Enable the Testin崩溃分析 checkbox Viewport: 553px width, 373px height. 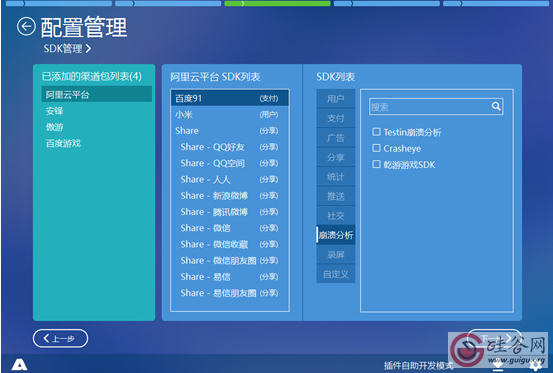point(376,132)
